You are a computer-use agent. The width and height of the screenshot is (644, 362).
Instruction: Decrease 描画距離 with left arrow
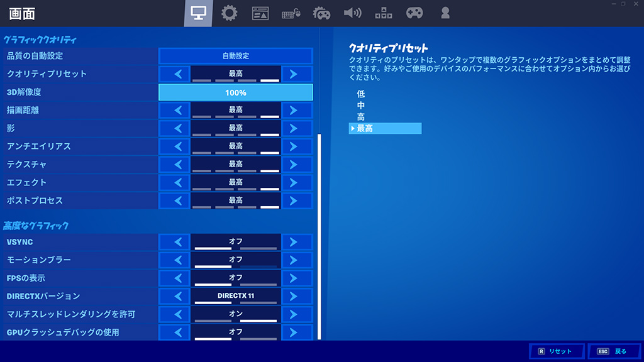175,110
